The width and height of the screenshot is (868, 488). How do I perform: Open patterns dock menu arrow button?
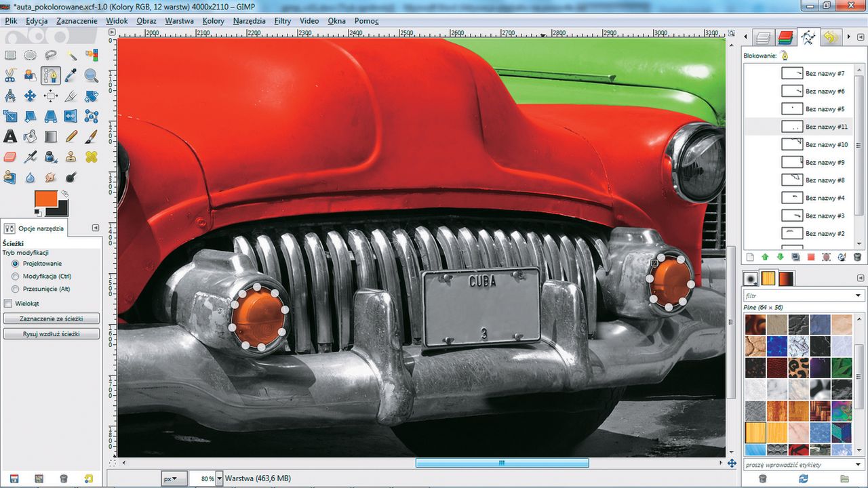(861, 279)
